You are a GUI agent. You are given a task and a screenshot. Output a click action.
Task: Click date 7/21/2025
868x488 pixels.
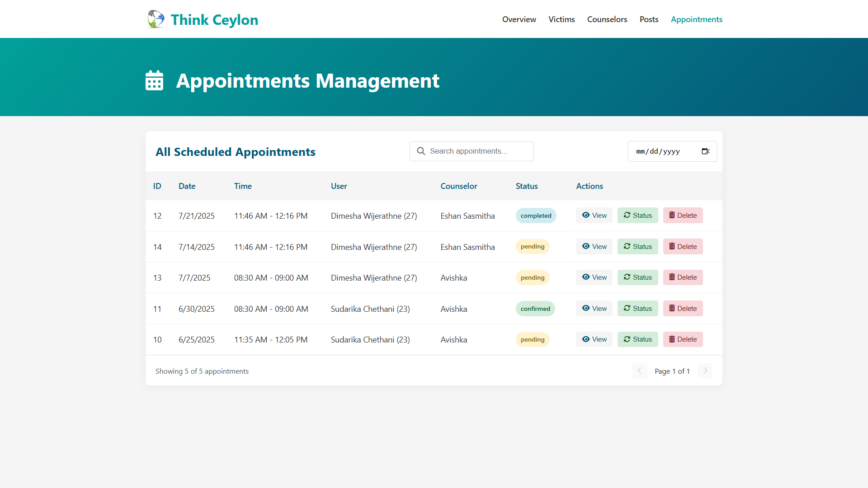pos(197,216)
